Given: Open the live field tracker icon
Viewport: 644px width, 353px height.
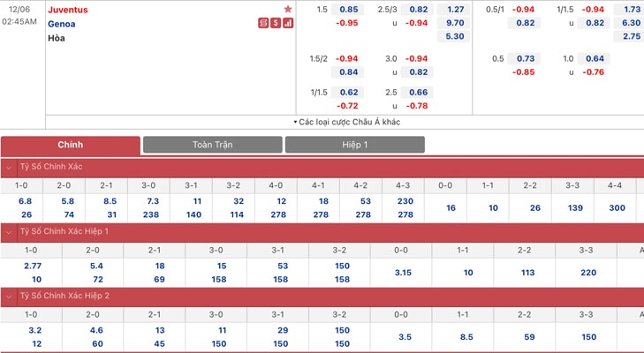Looking at the screenshot, I should (x=263, y=23).
